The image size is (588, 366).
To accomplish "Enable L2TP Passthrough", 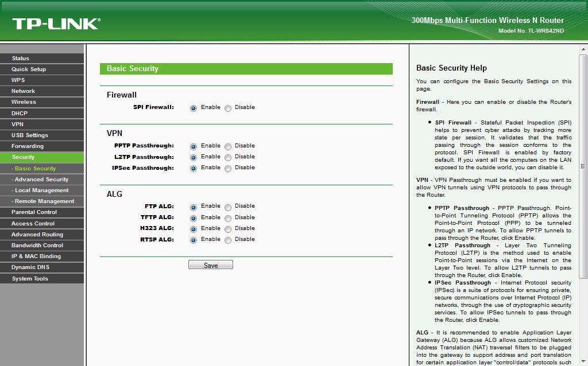I will coord(194,157).
